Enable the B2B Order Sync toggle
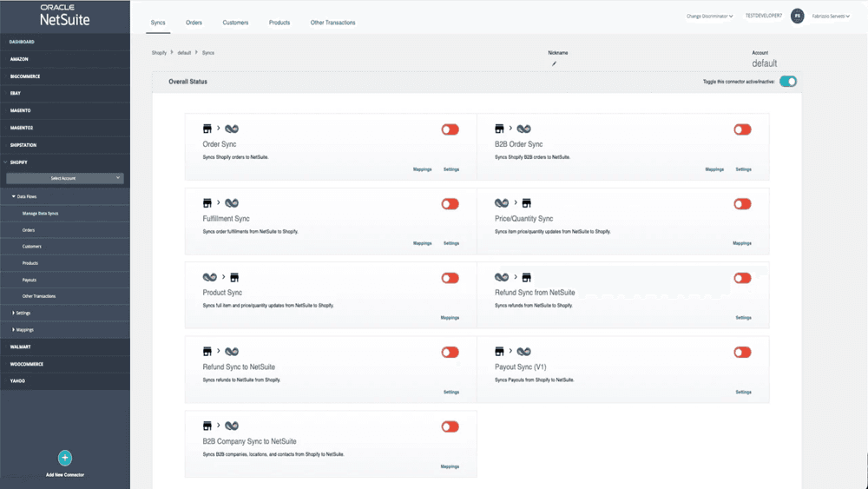 tap(742, 129)
